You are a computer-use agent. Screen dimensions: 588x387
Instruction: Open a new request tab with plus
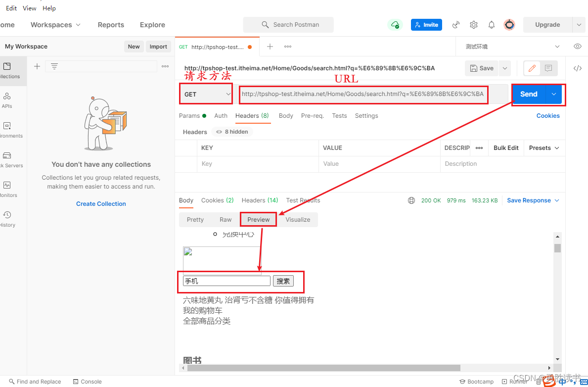click(x=270, y=47)
